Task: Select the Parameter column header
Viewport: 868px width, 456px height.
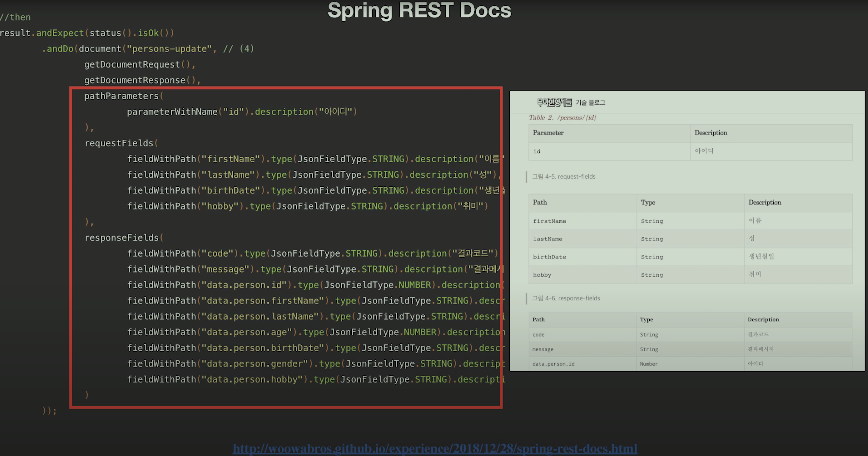Action: [548, 133]
